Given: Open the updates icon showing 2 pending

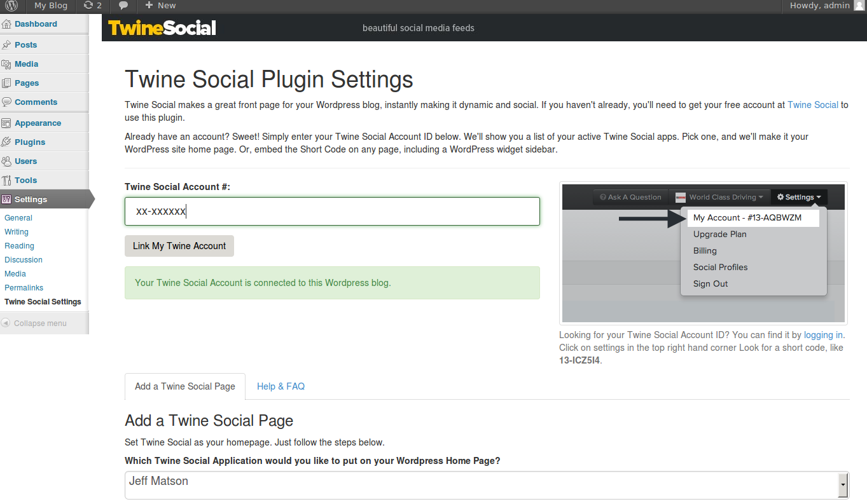Looking at the screenshot, I should pos(91,6).
